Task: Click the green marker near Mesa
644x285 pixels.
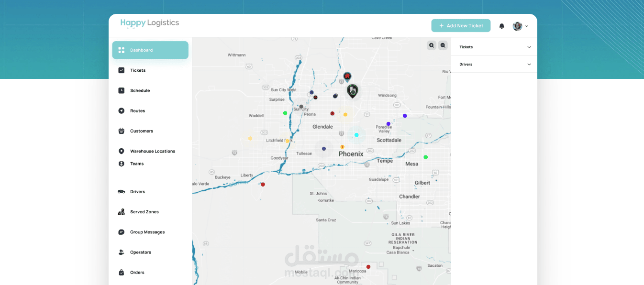Action: (x=425, y=157)
